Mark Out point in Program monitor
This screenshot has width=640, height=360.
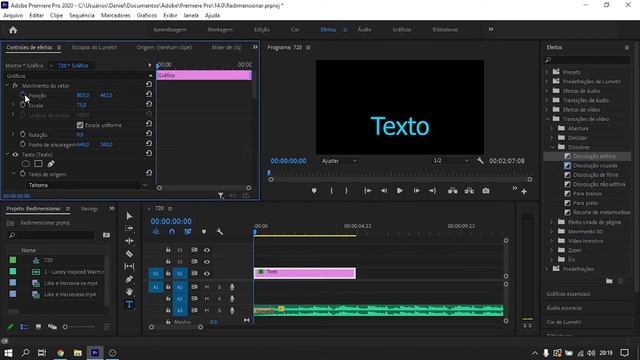click(x=346, y=191)
